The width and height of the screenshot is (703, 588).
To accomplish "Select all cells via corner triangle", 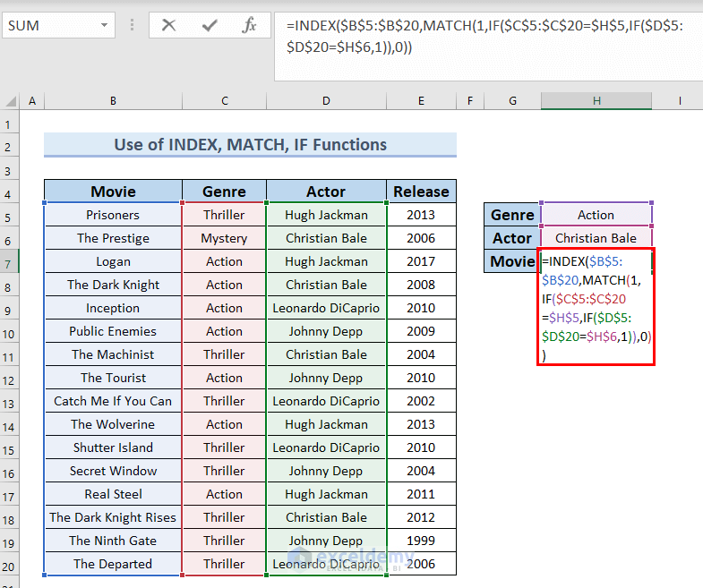I will coord(11,101).
